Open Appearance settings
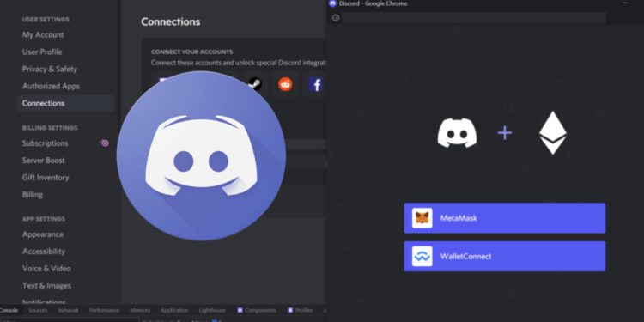This screenshot has width=644, height=322. (43, 234)
